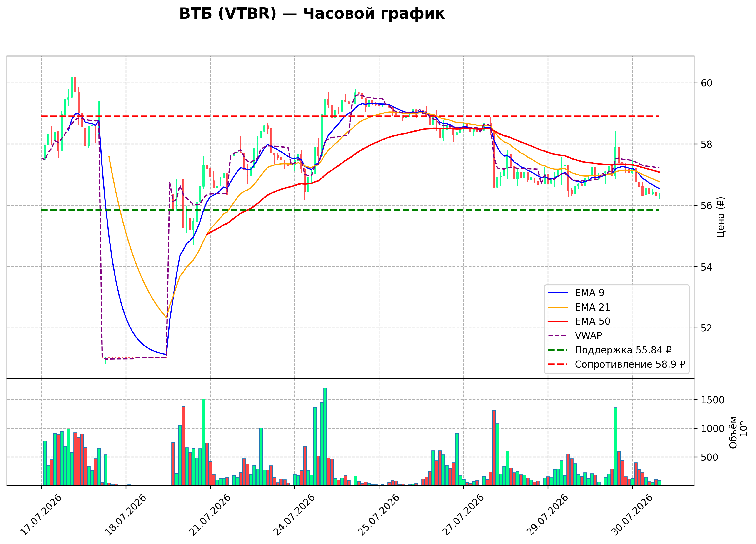Click the Поддержка 55.84 ₽ legend label
Screen dimensions: 756x544
(x=623, y=350)
